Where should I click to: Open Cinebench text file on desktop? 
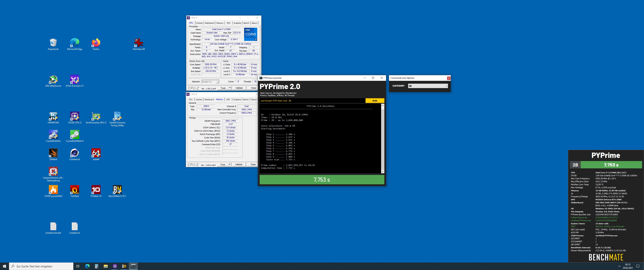75,228
